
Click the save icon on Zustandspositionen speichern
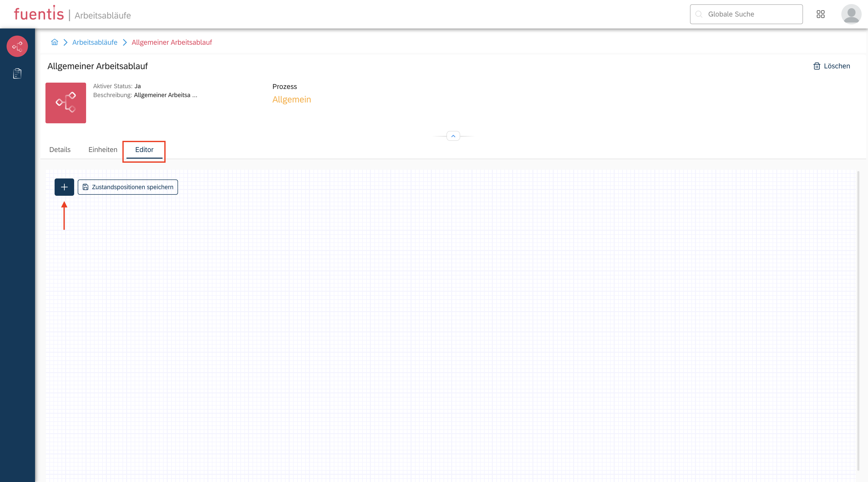[85, 187]
